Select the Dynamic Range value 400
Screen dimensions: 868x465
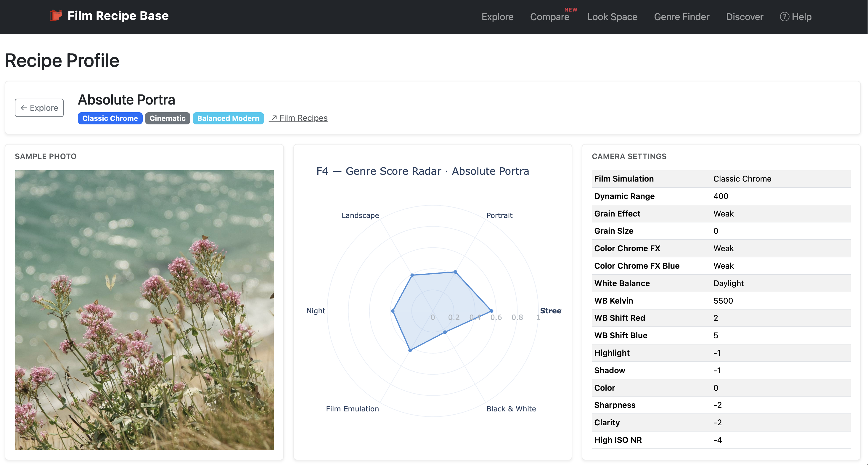721,196
